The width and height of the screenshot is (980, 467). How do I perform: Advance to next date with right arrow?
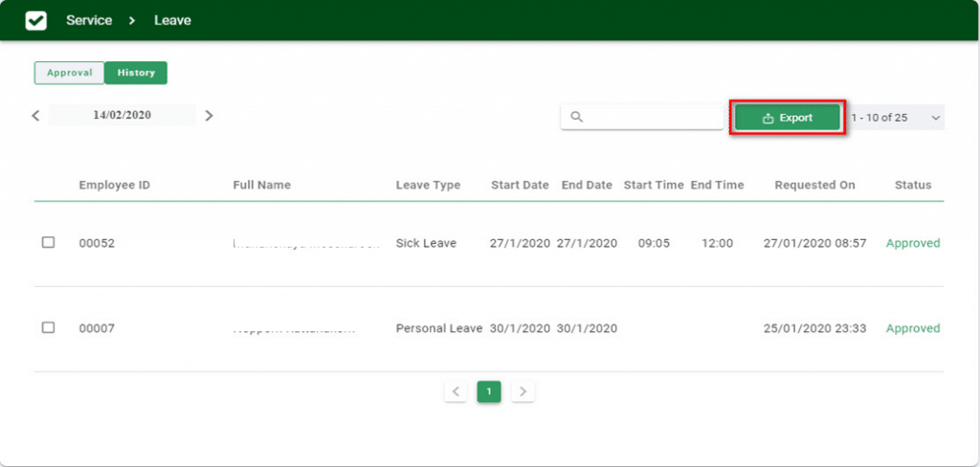pos(209,116)
